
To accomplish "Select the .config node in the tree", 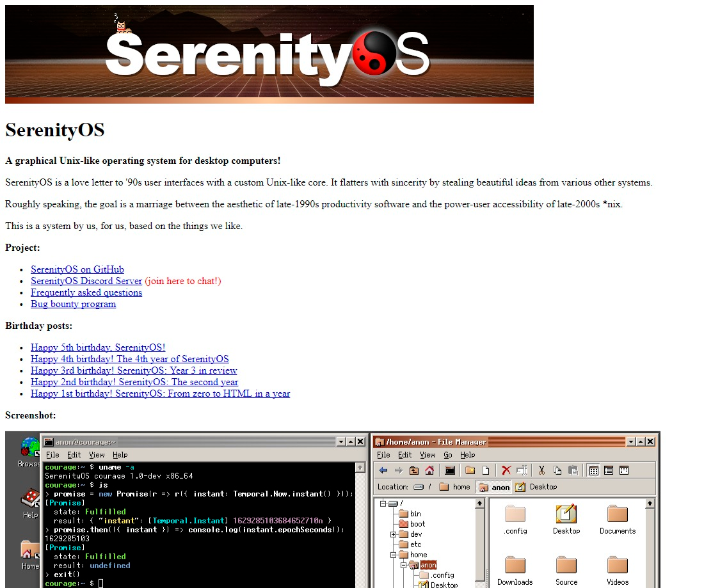I will (x=437, y=575).
